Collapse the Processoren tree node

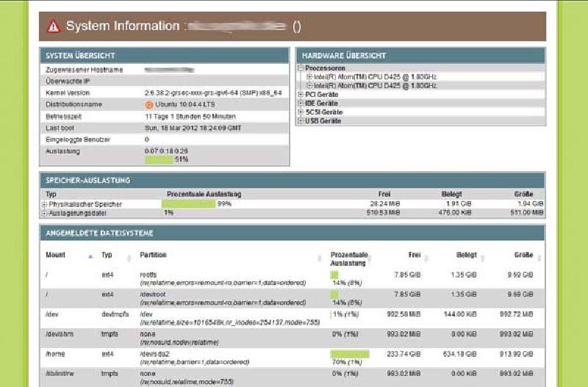point(301,68)
